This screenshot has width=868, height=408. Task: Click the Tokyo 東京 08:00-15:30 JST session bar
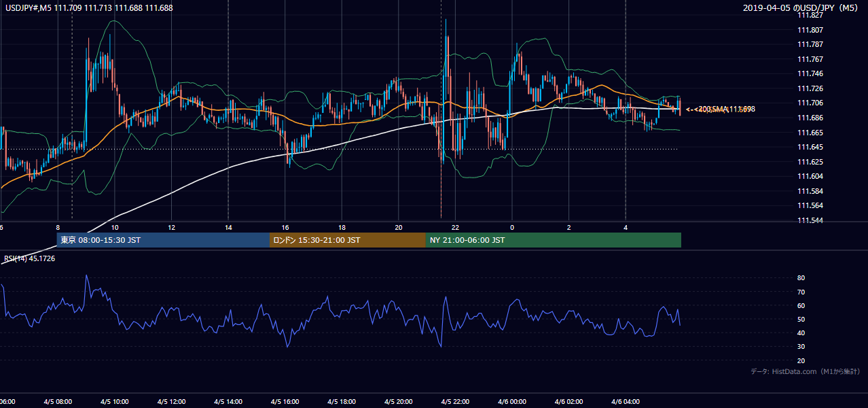pos(163,240)
